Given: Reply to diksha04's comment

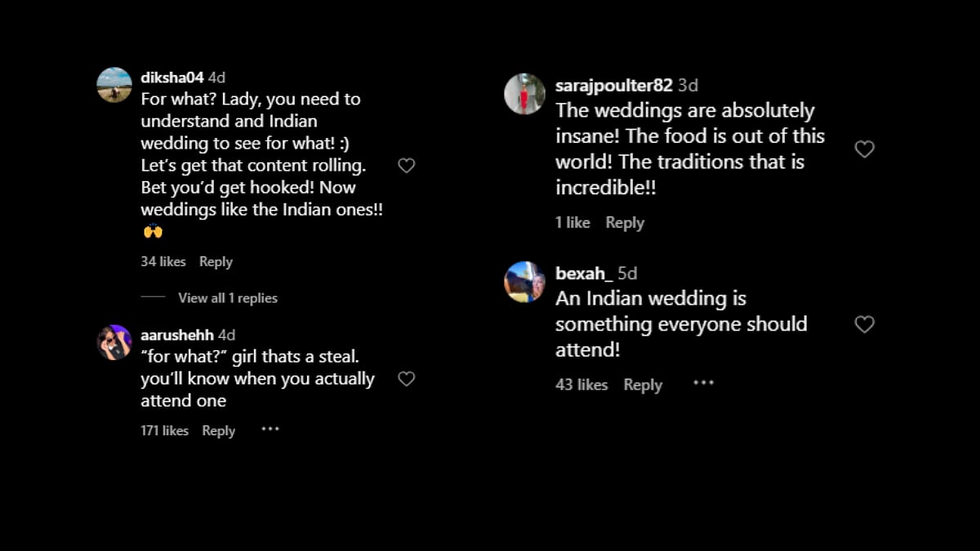Looking at the screenshot, I should click(216, 262).
